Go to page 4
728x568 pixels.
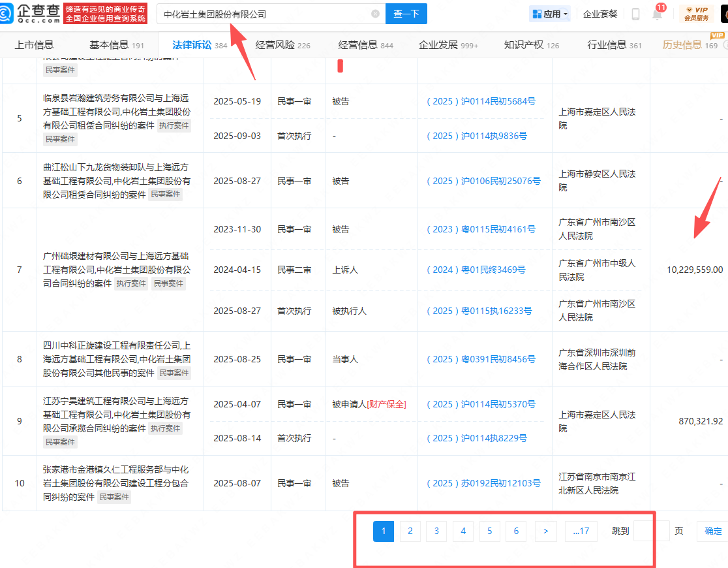click(x=463, y=531)
